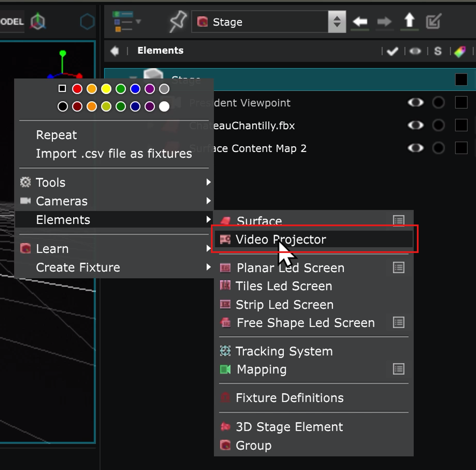Click the Elements panel header label
Screen dimensions: 476x470
(160, 51)
